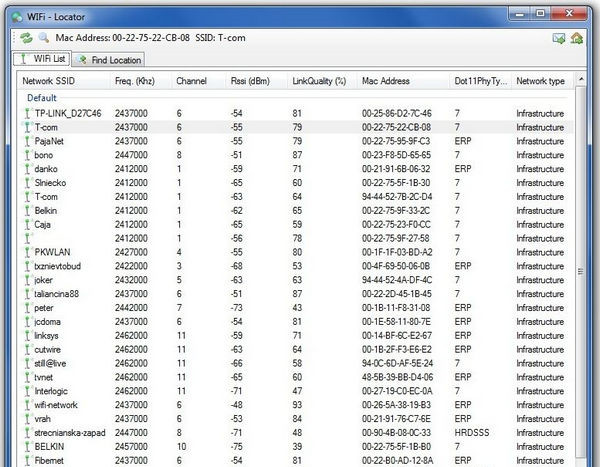Open the Find Location tab
This screenshot has width=600, height=467.
(x=112, y=60)
